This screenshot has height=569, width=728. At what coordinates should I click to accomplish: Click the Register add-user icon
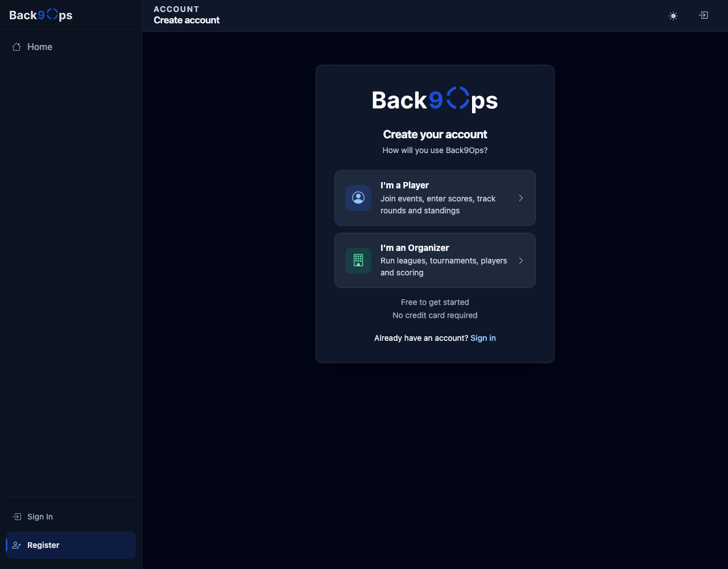click(x=16, y=545)
